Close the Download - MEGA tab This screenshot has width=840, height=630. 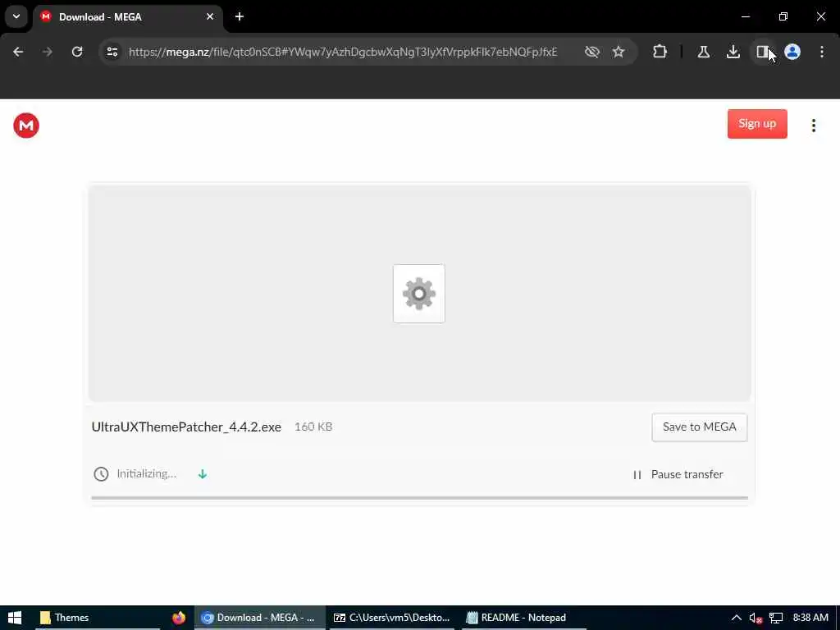coord(210,16)
